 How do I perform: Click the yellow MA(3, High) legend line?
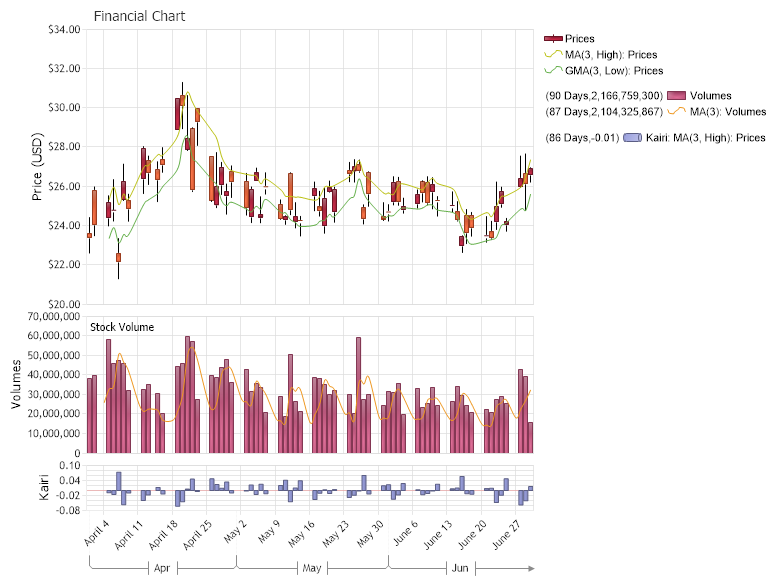553,54
